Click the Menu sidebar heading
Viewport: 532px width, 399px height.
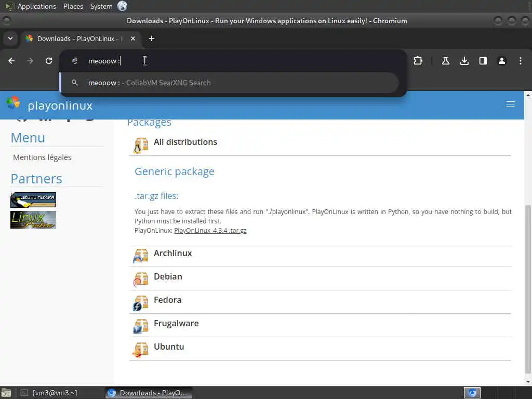(x=28, y=138)
